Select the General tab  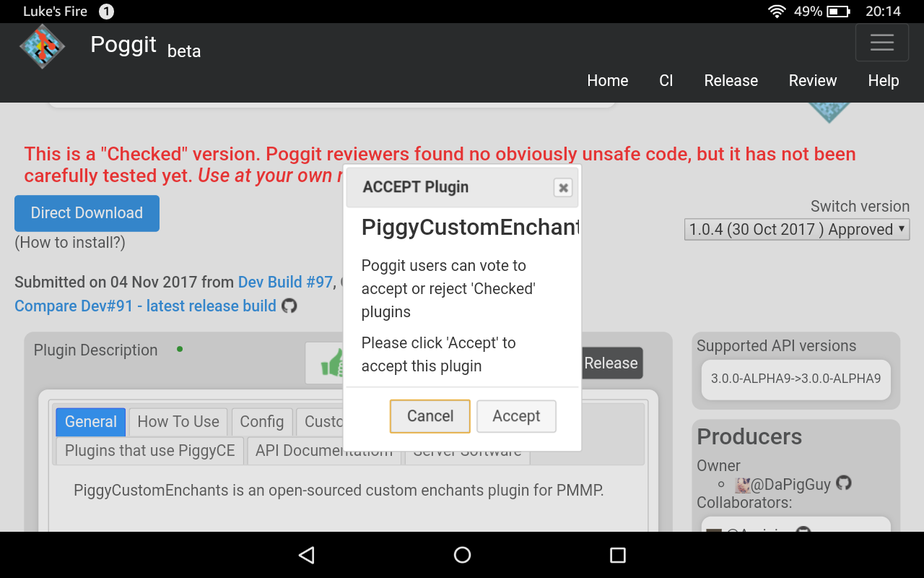91,422
